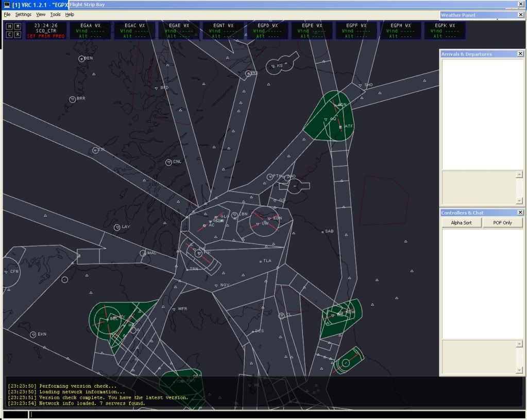This screenshot has height=420, width=527.
Task: Close the Controllers & Chat panel
Action: pos(520,213)
